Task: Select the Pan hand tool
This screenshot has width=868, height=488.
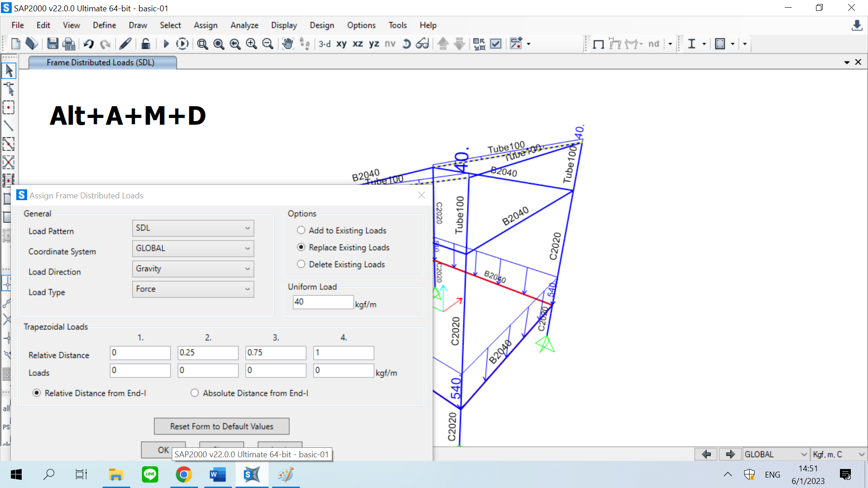Action: click(288, 44)
